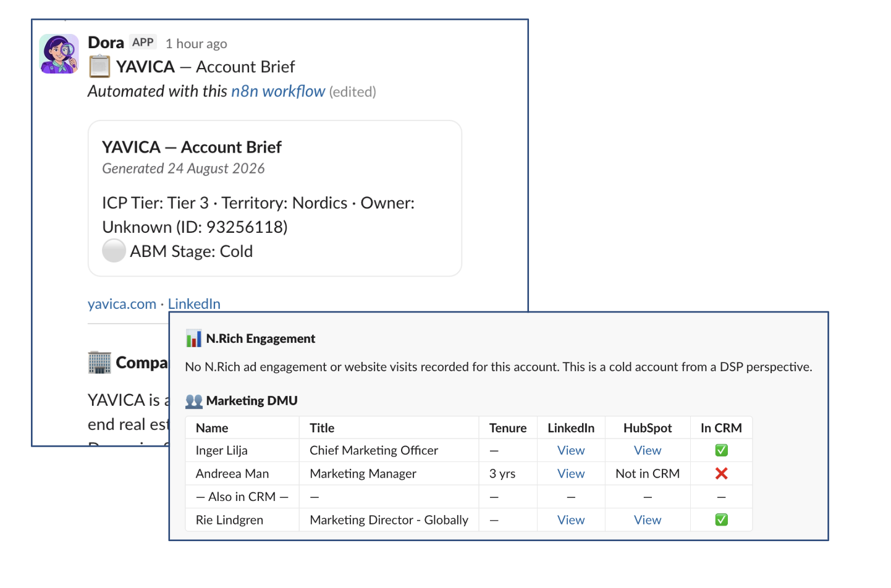891x588 pixels.
Task: Open the yavica.com website link
Action: pos(122,304)
